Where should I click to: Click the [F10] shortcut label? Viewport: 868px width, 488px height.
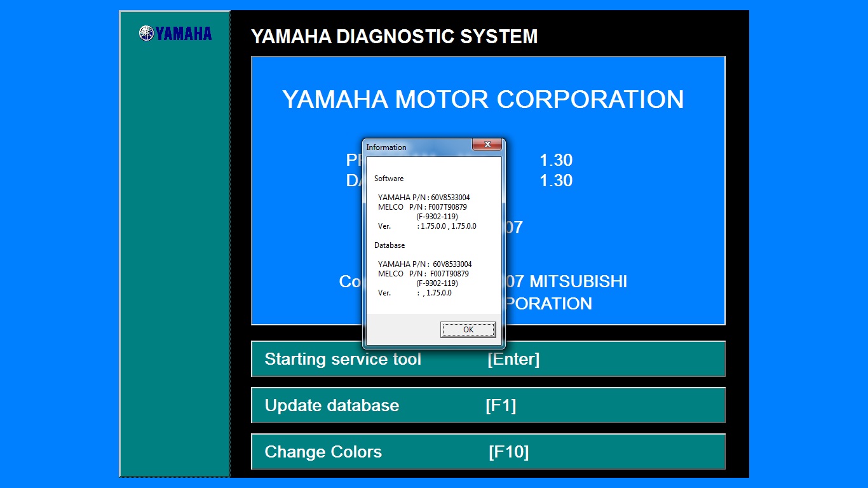click(508, 452)
